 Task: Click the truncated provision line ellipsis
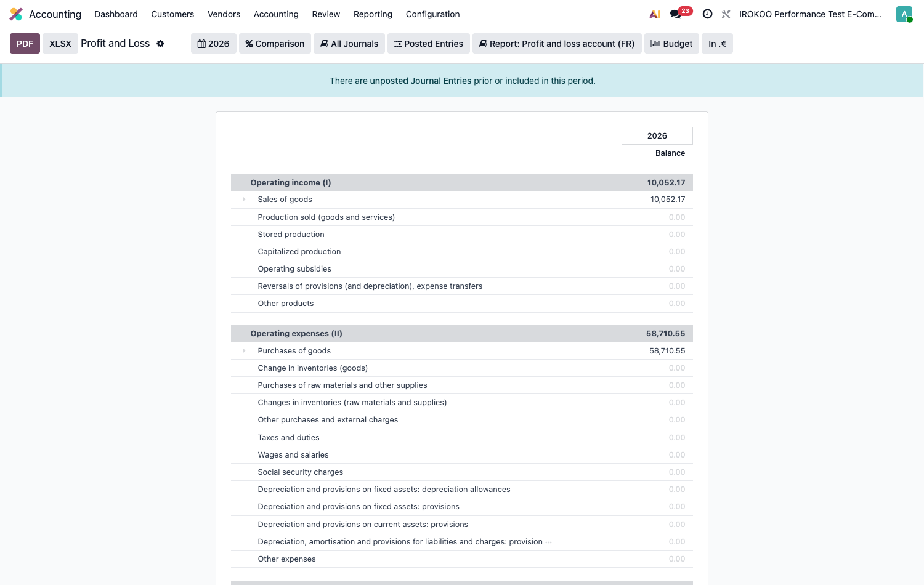pos(548,543)
